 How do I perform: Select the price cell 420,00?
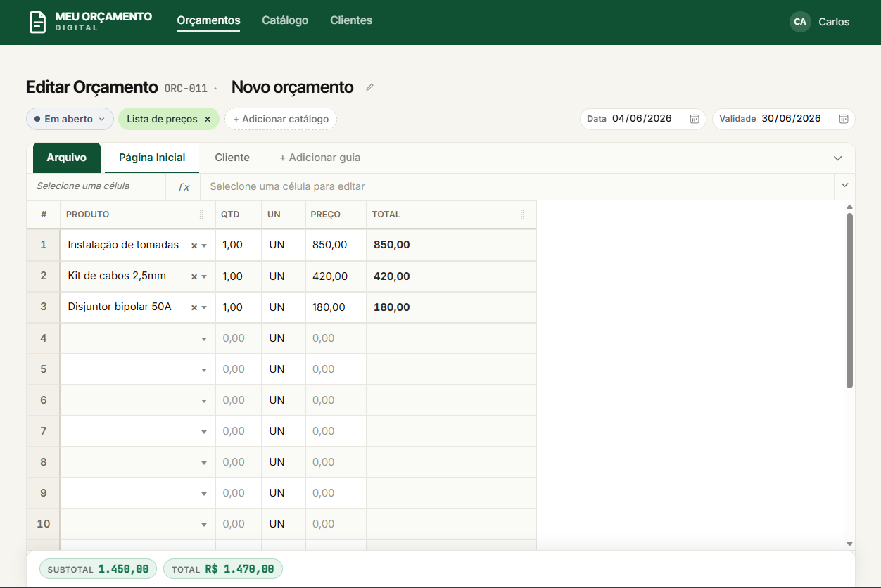(336, 276)
